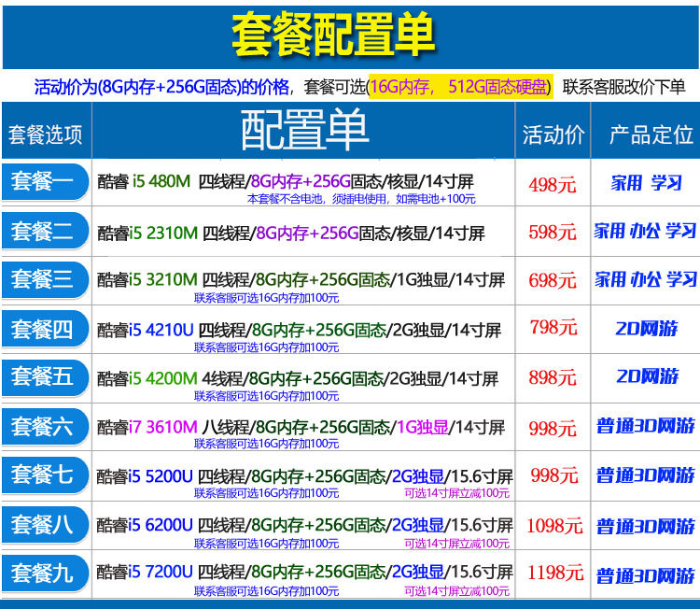Click 联系客服可选16G内存加100元 under 套餐九
The image size is (700, 609).
(x=267, y=591)
